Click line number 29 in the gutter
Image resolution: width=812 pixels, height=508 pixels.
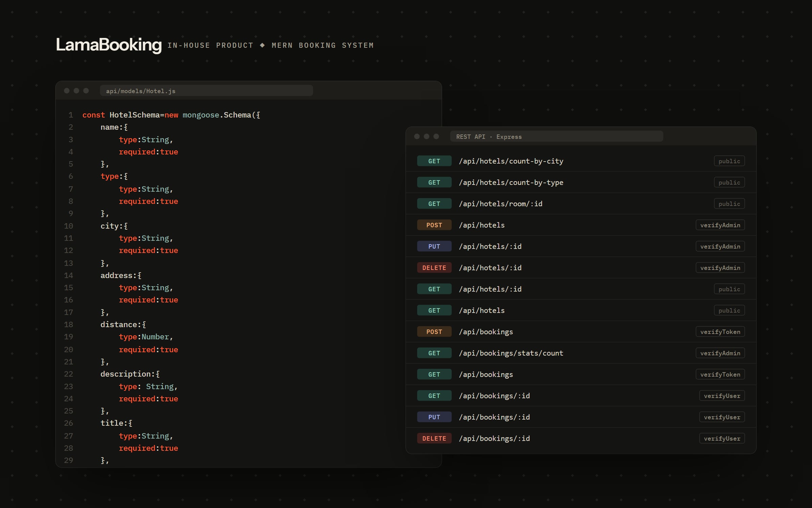pos(68,461)
